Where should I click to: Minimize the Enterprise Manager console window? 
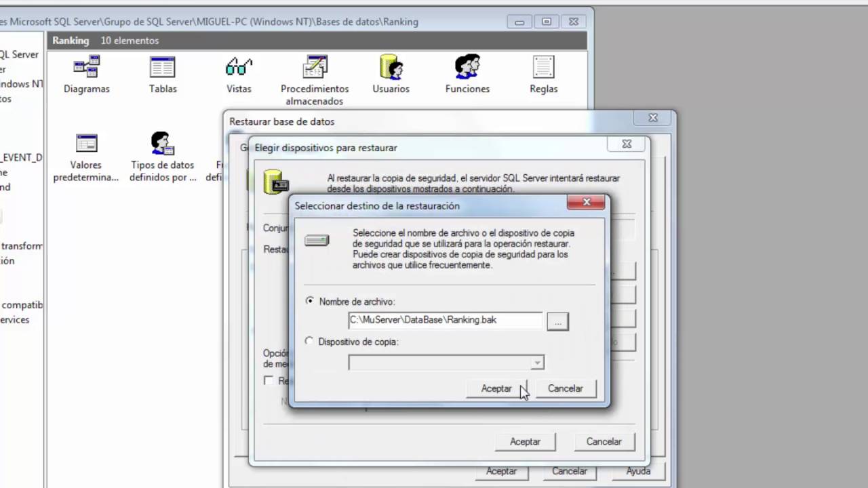coord(519,22)
